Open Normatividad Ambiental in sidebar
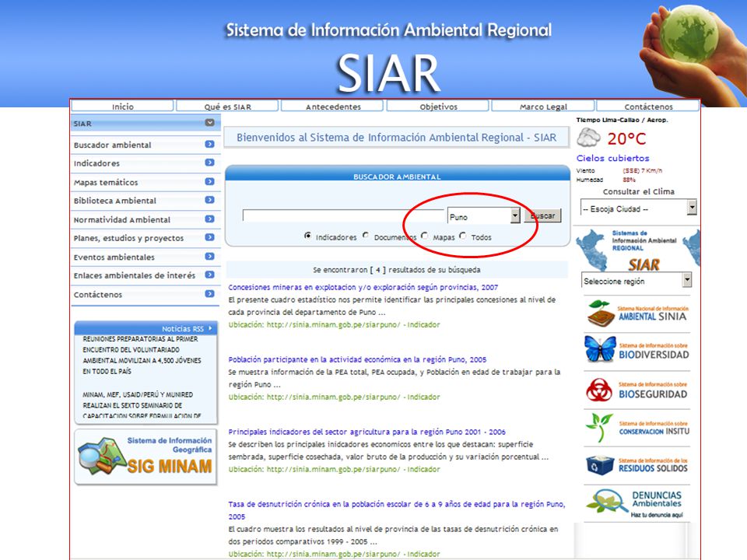Viewport: 747px width, 560px height. click(x=122, y=219)
